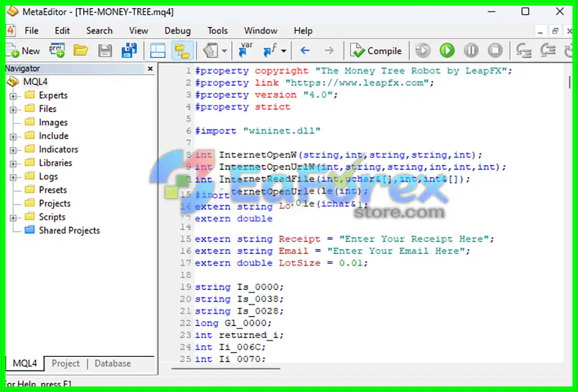578x392 pixels.
Task: Click the '#import "wininet.dll"' code line
Action: pos(257,131)
